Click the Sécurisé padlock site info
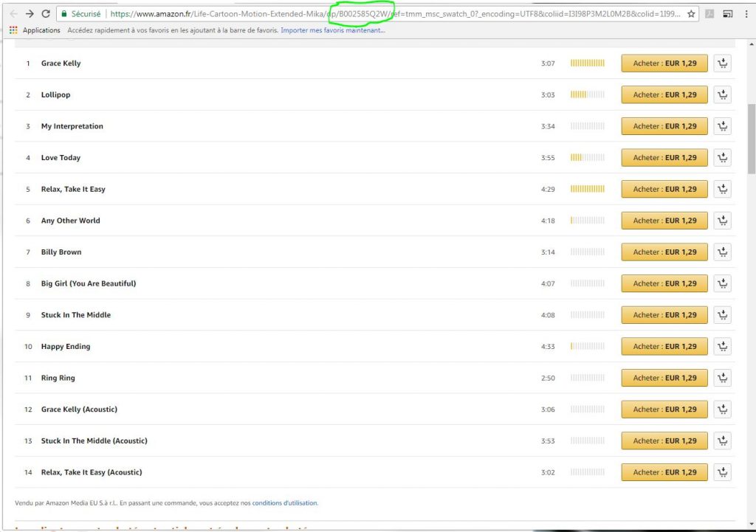This screenshot has width=756, height=532. (81, 14)
